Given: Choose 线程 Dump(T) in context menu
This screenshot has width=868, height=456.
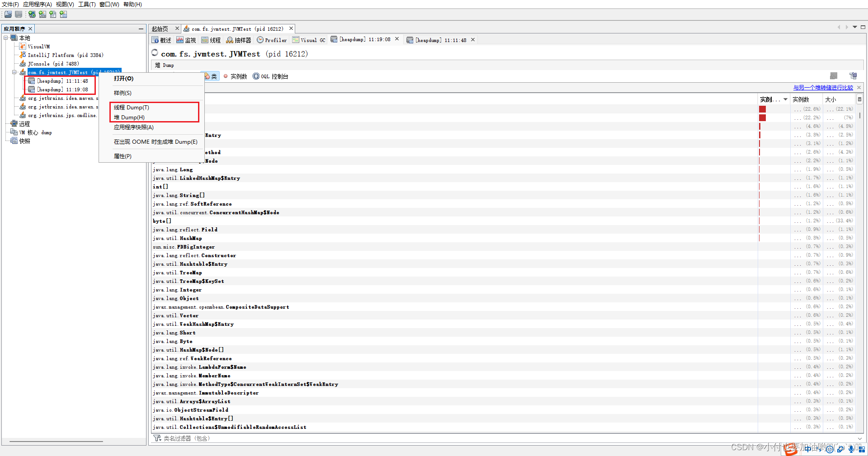Looking at the screenshot, I should pos(151,108).
